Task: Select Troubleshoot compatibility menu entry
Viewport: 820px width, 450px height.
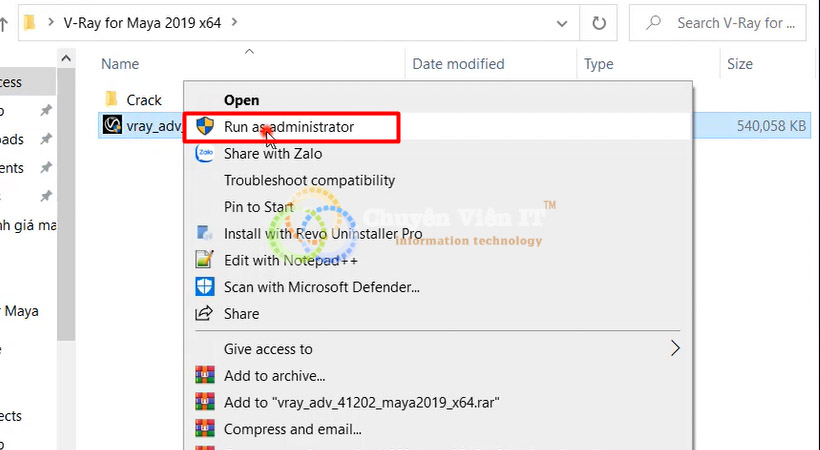Action: click(310, 181)
